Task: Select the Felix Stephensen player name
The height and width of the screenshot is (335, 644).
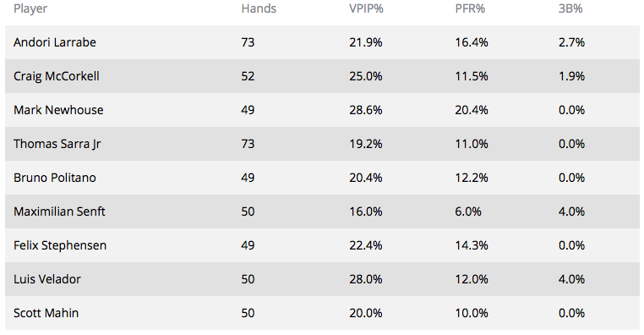Action: 60,246
